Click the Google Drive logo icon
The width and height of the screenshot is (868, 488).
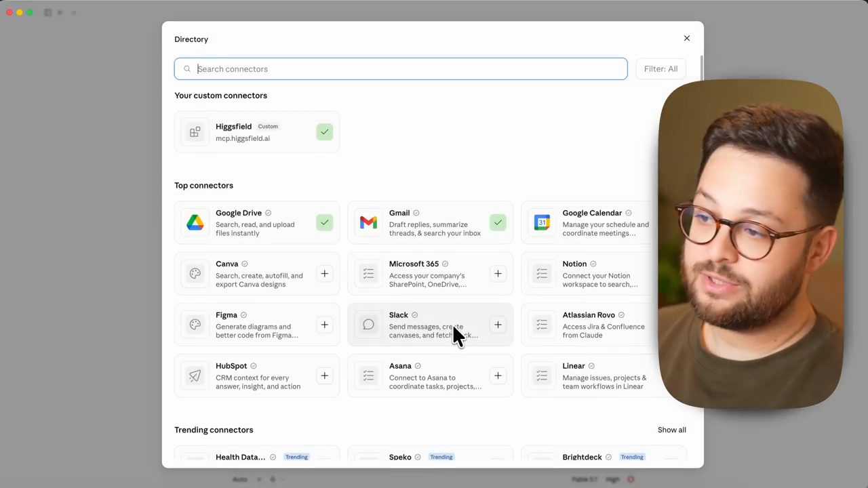click(195, 222)
